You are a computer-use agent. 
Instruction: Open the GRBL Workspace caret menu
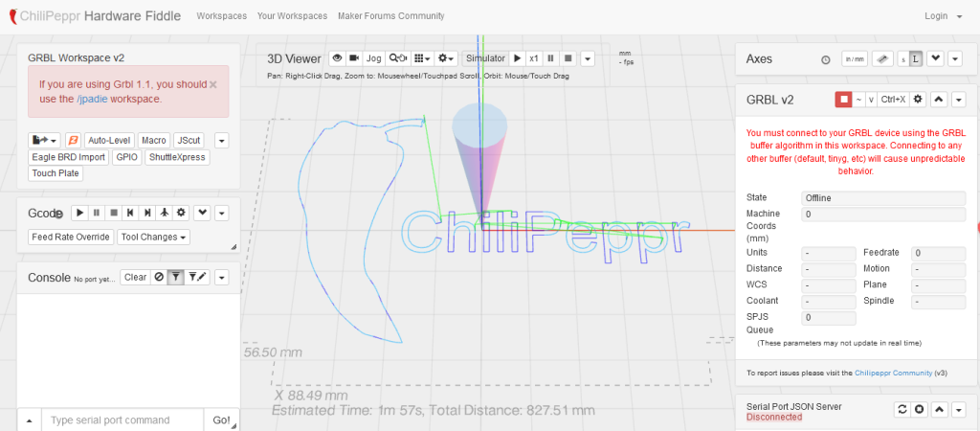[x=222, y=140]
